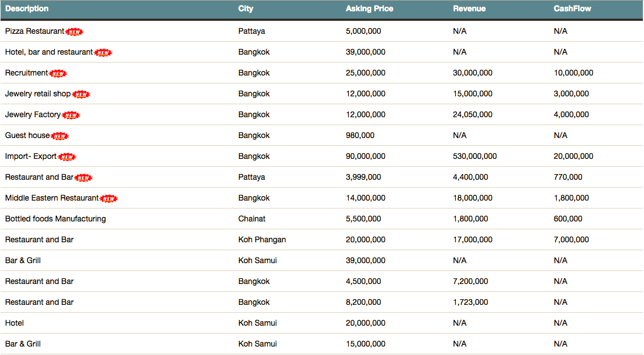Open the Bar & Grill listing priced 15,000,000

23,344
